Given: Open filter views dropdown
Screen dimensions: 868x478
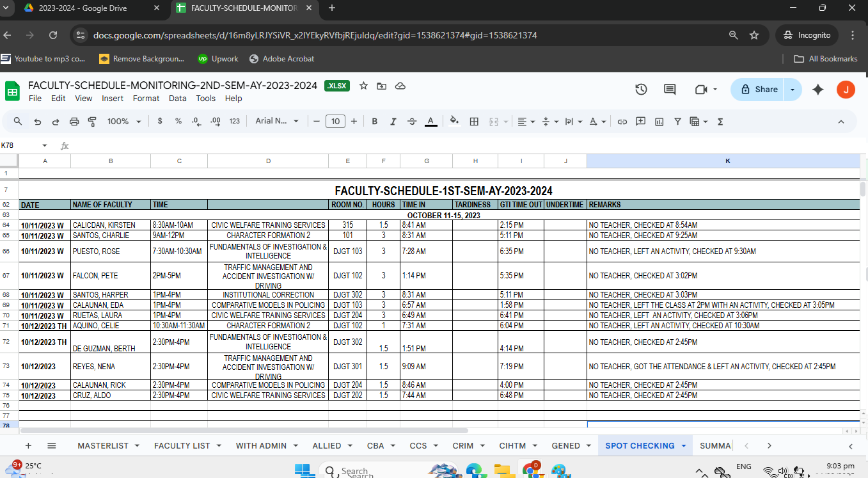Looking at the screenshot, I should click(x=698, y=122).
